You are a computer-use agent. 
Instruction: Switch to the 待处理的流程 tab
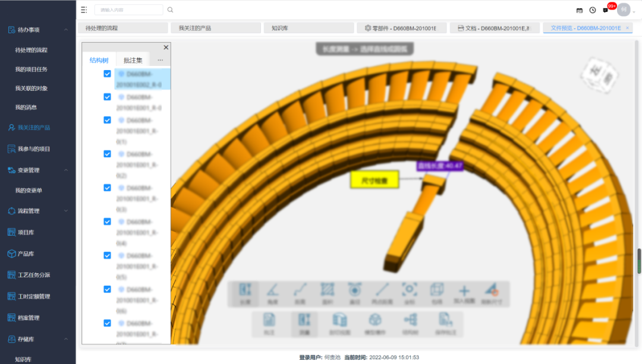123,28
